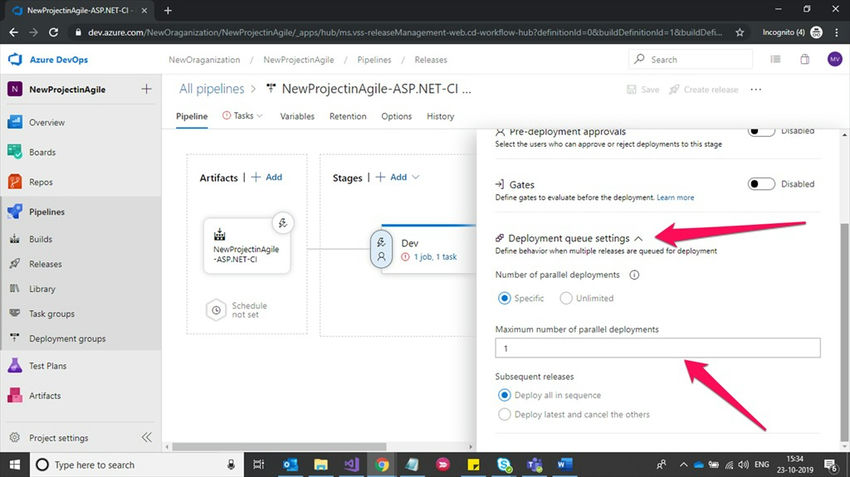Screen dimensions: 850x477
Task: Open the Project settings gear icon
Action: tap(15, 437)
